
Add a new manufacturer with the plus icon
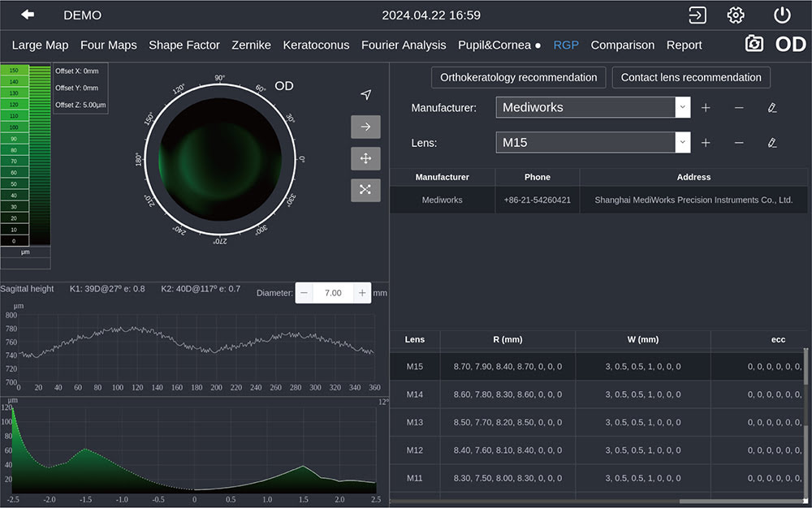706,108
